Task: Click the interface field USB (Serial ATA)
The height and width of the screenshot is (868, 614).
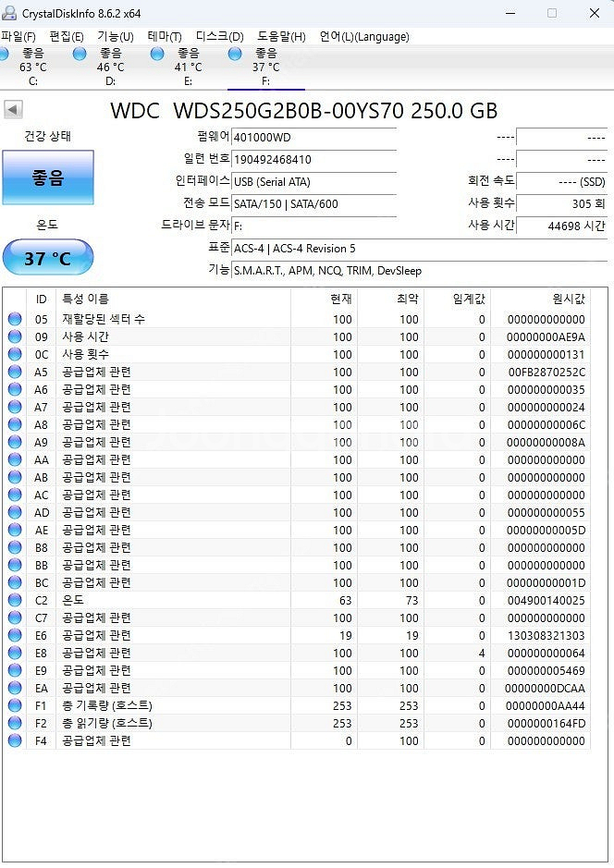Action: click(313, 181)
